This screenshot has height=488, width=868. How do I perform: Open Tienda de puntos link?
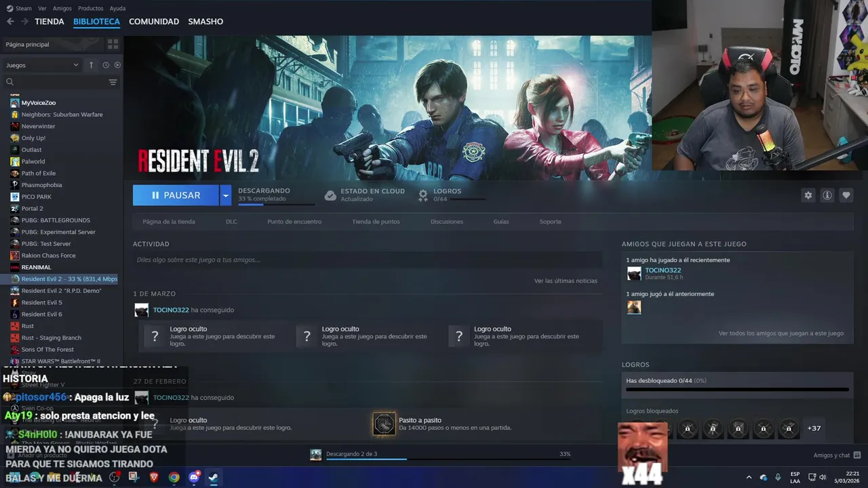(x=376, y=222)
